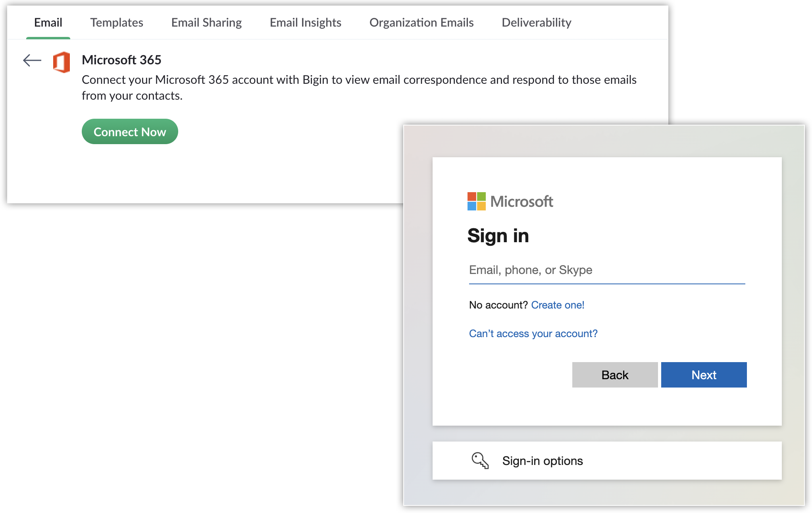Select the Email Insights tab
The height and width of the screenshot is (513, 812).
305,23
